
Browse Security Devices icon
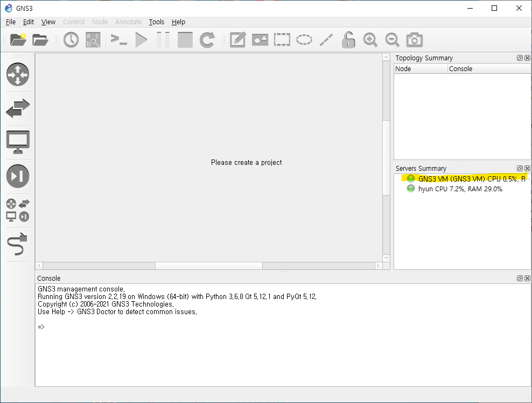click(x=18, y=176)
